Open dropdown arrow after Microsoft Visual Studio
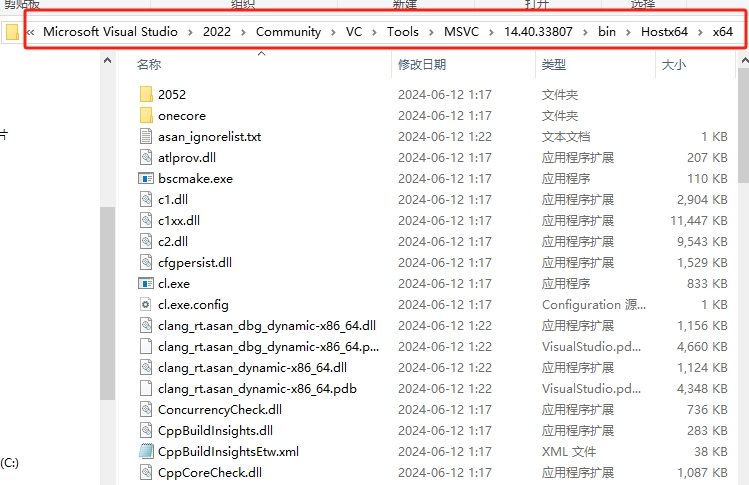The height and width of the screenshot is (485, 749). pos(190,32)
